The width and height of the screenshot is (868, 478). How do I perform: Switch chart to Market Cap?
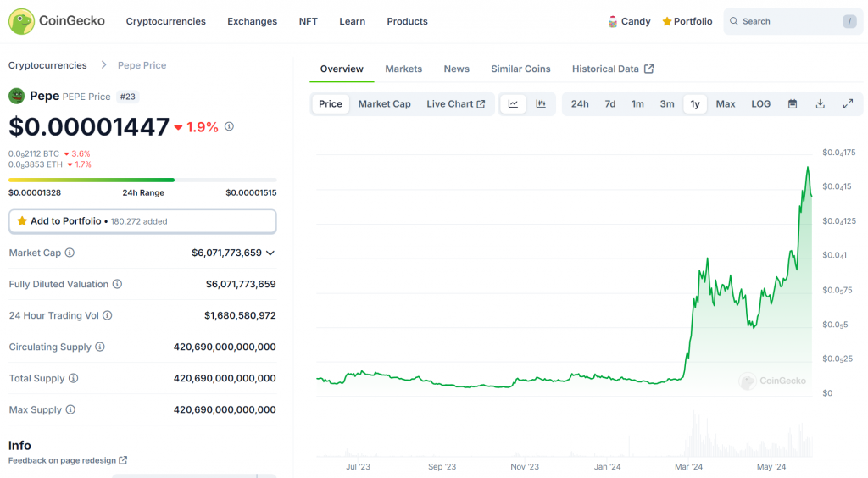click(384, 104)
